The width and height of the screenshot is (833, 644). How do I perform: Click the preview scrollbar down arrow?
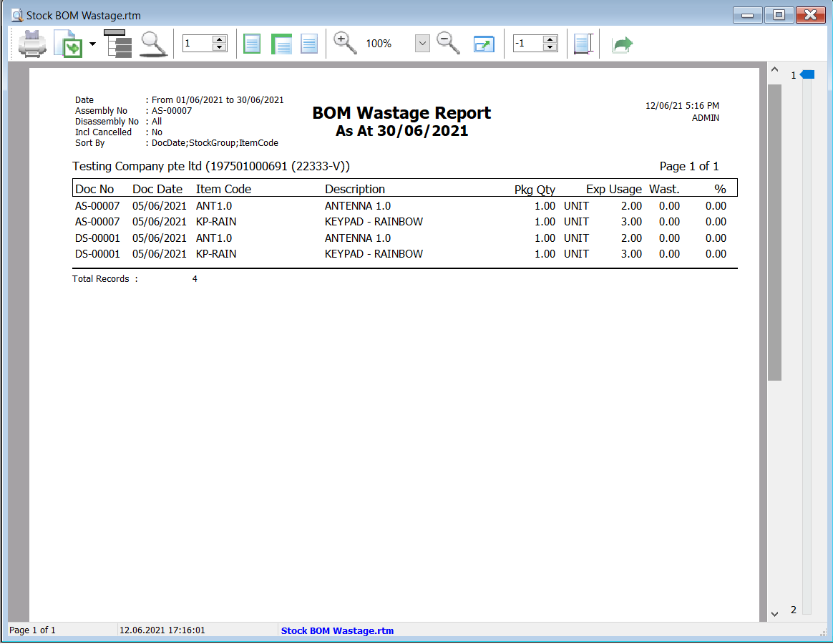(x=774, y=613)
